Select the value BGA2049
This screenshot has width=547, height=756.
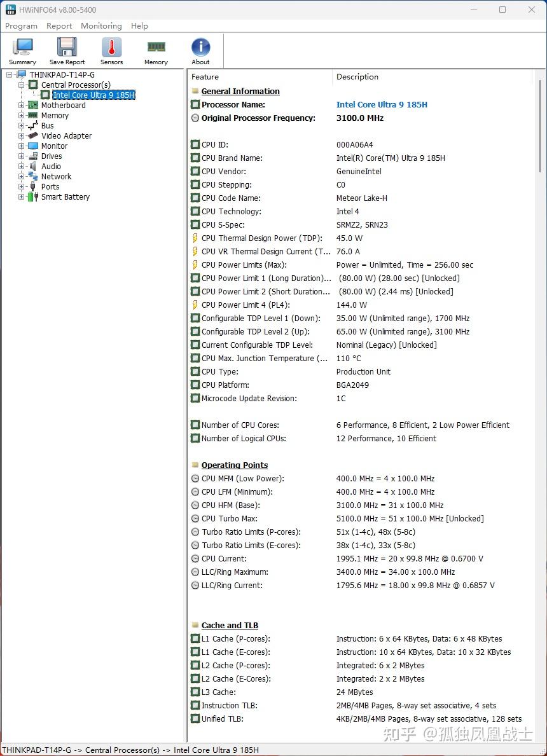(x=352, y=385)
